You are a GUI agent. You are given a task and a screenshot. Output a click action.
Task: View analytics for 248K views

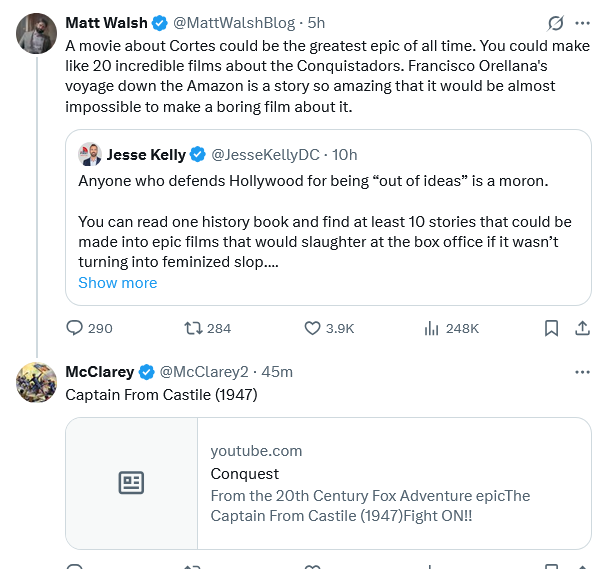(x=431, y=328)
